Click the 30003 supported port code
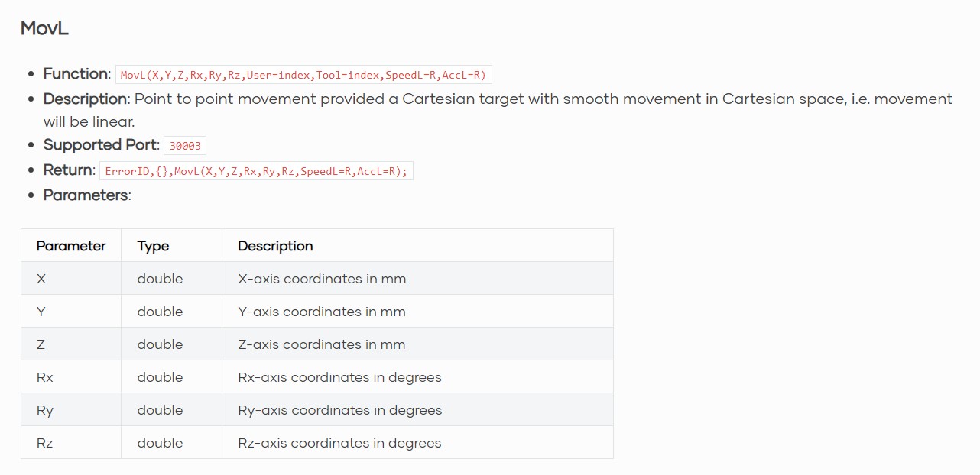 click(x=185, y=146)
